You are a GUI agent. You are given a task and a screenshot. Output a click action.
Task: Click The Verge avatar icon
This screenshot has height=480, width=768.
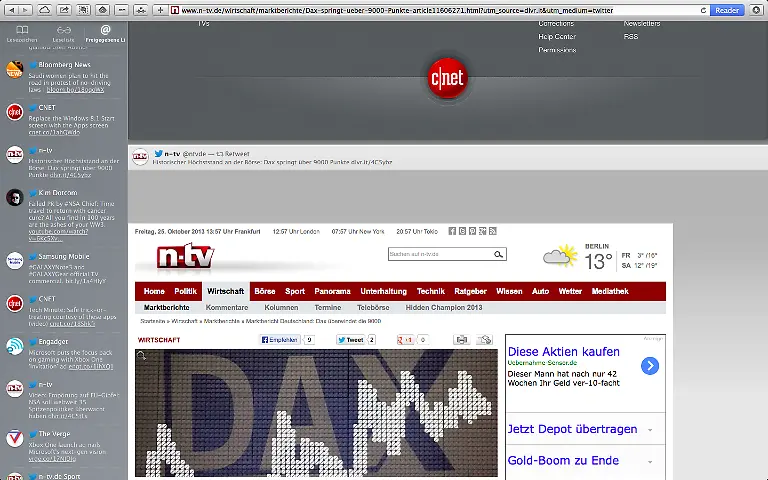click(15, 438)
